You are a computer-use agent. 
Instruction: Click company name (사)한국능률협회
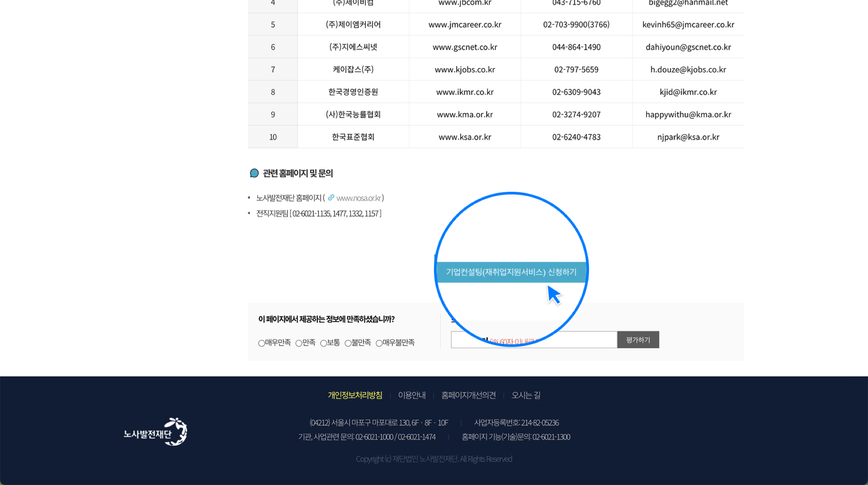353,114
